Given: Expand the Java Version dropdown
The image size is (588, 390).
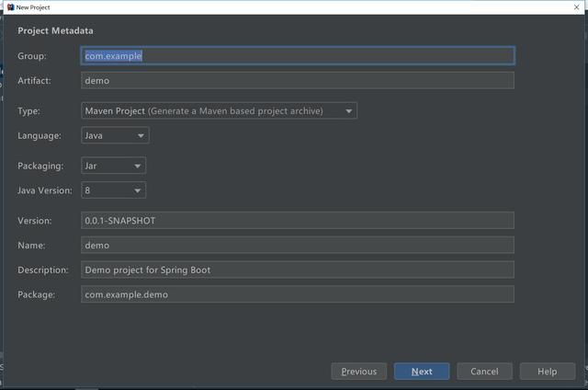Looking at the screenshot, I should coord(113,190).
